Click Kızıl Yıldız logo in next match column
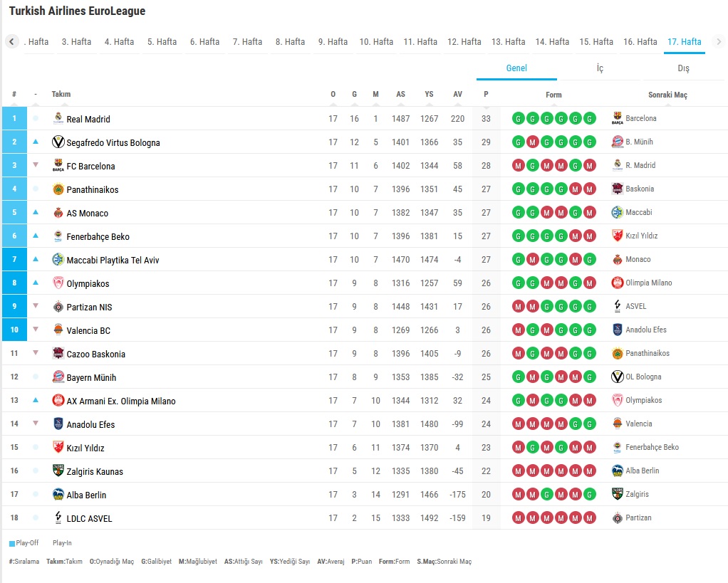The image size is (728, 583). pyautogui.click(x=618, y=236)
